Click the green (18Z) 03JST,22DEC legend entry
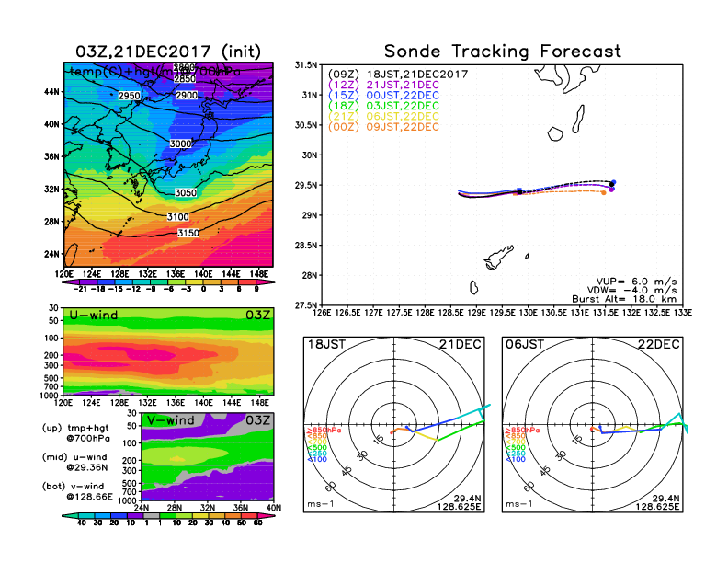728x563 pixels. click(x=384, y=106)
